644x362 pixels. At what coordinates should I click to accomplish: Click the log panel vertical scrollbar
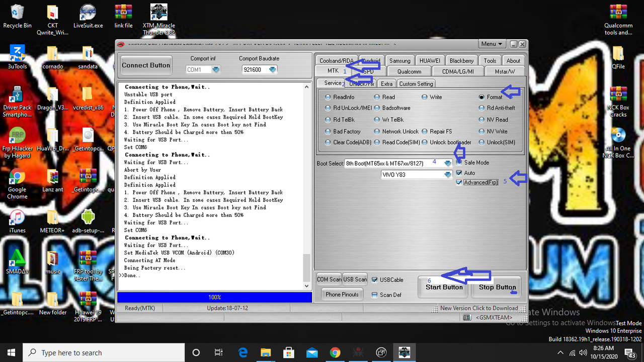pyautogui.click(x=307, y=187)
